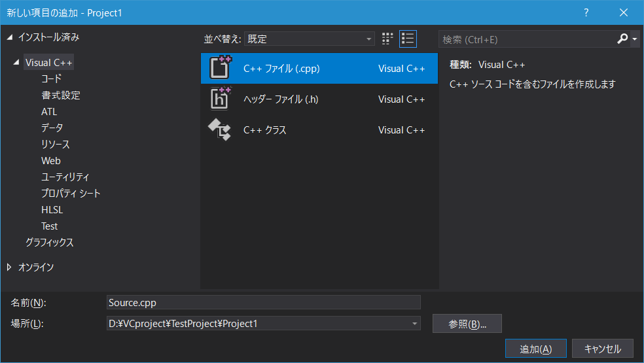
Task: Open the help question mark button
Action: [x=586, y=12]
